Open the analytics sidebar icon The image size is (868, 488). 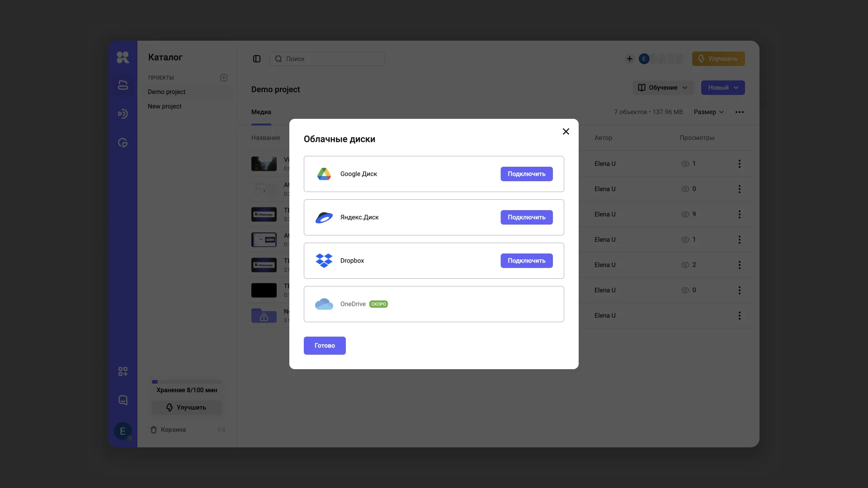[123, 143]
